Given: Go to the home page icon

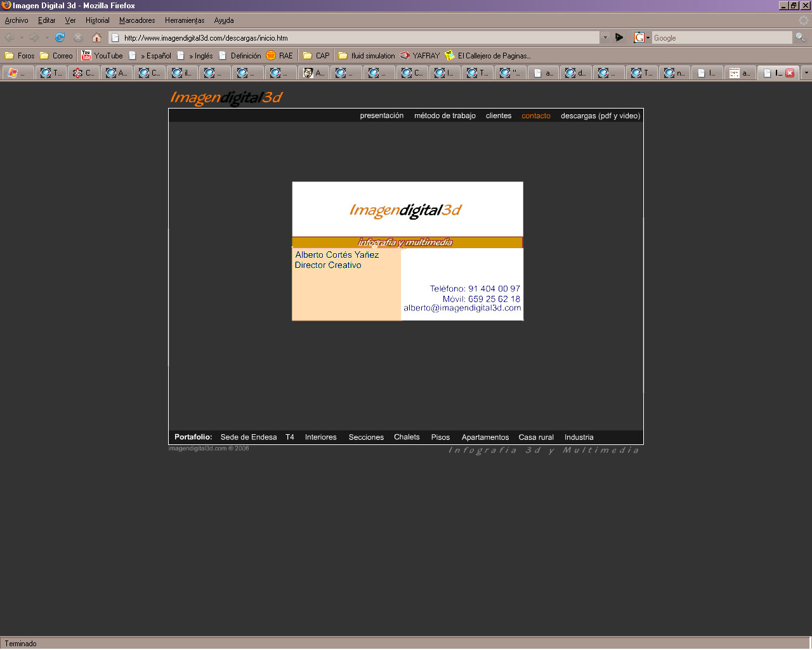Looking at the screenshot, I should 97,37.
